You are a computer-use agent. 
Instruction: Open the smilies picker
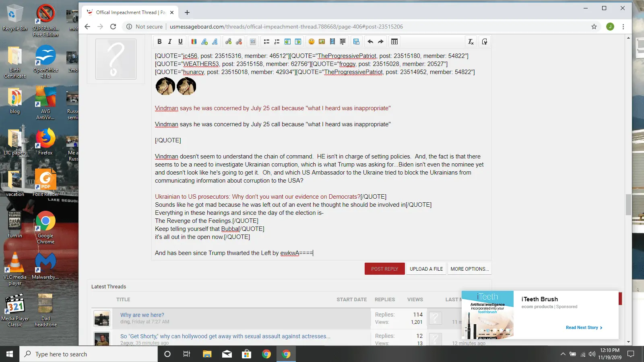click(x=312, y=41)
